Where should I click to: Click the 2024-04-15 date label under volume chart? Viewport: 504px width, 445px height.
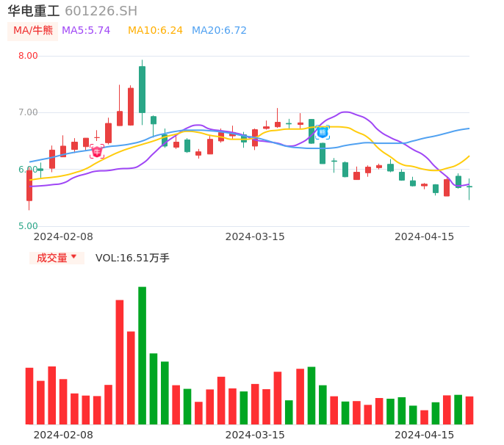tap(425, 434)
